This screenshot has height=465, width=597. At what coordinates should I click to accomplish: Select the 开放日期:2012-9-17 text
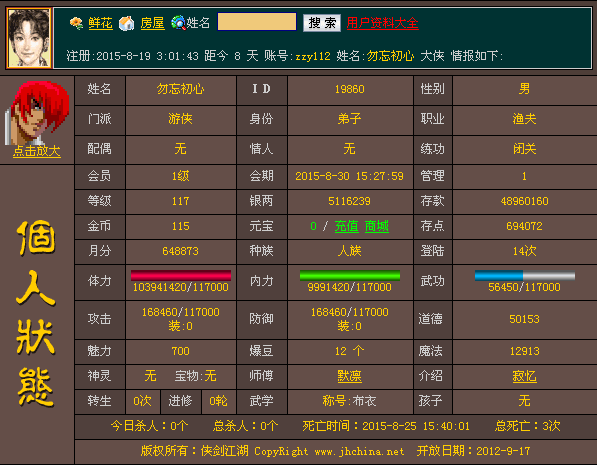[x=473, y=451]
